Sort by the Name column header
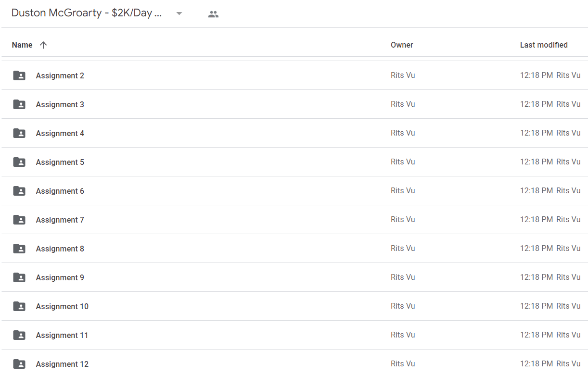 22,45
